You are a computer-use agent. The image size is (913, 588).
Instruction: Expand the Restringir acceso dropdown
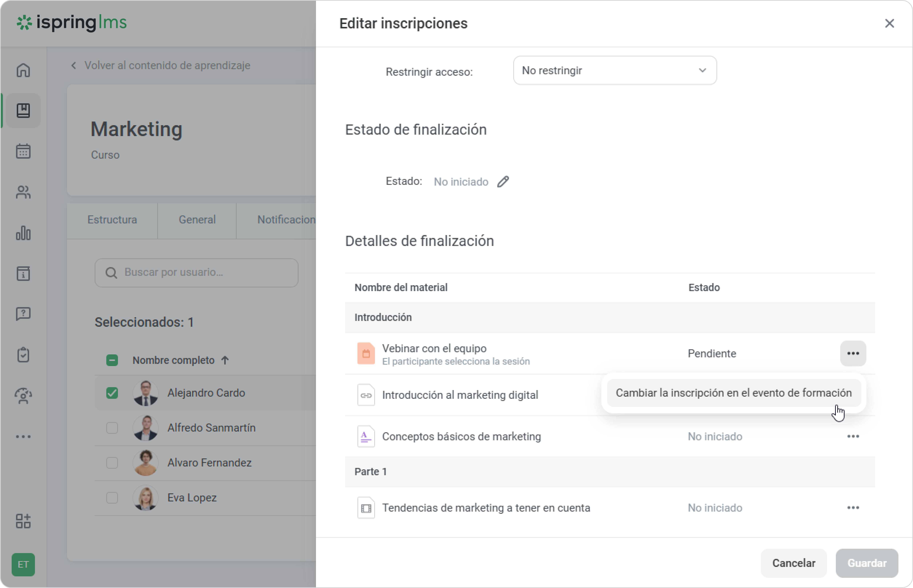coord(614,71)
